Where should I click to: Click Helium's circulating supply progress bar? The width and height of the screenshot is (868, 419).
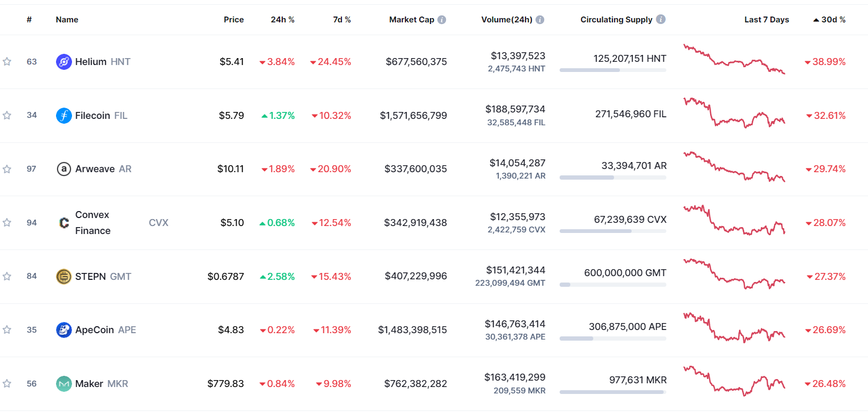[x=612, y=70]
